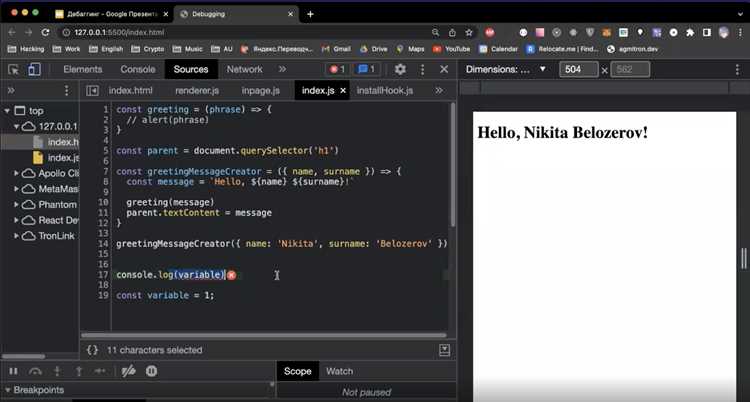Open device toolbar three-dot options menu

pyautogui.click(x=737, y=69)
